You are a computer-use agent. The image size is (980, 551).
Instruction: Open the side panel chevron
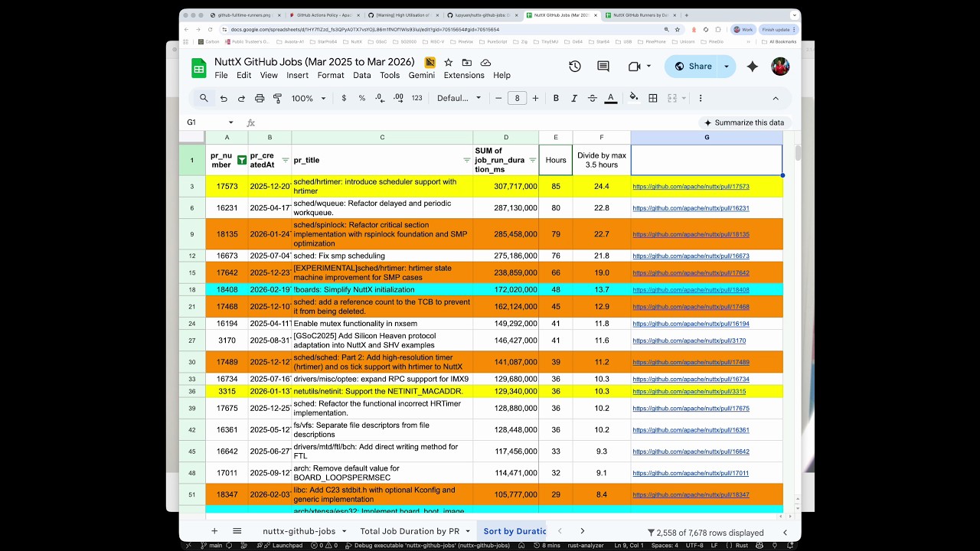pyautogui.click(x=785, y=532)
